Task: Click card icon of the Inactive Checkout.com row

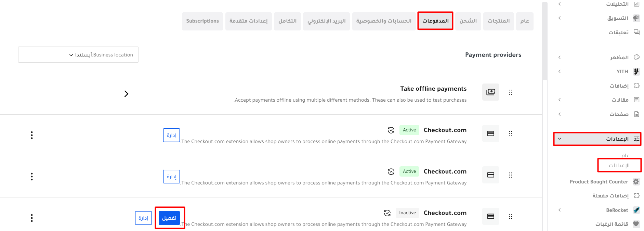Action: (x=490, y=216)
